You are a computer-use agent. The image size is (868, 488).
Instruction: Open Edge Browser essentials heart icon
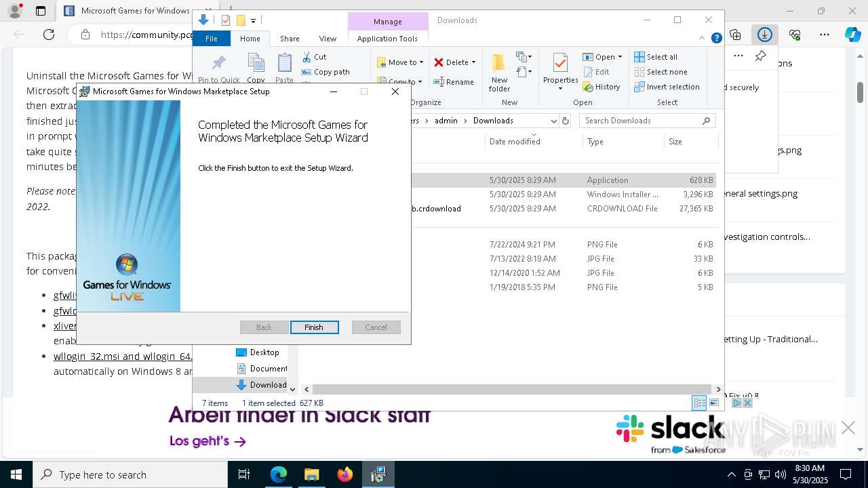pos(795,35)
